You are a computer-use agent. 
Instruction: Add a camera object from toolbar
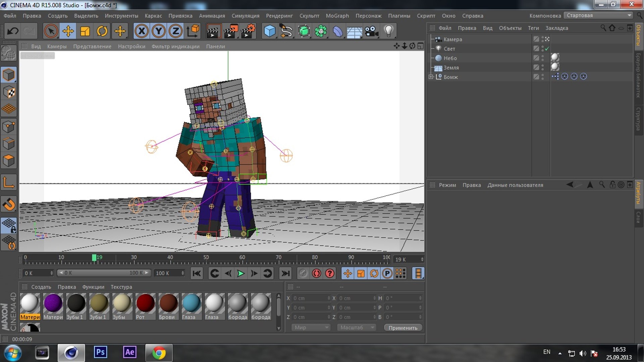coord(372,31)
